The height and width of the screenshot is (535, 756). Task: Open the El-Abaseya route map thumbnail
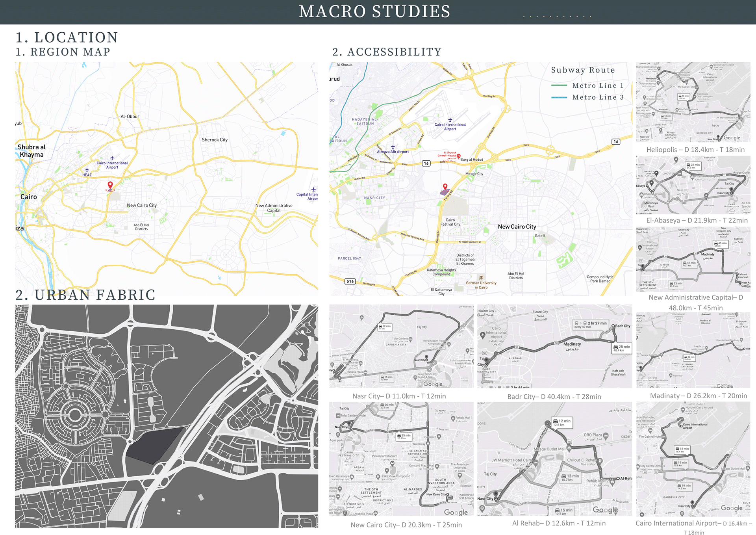(693, 185)
